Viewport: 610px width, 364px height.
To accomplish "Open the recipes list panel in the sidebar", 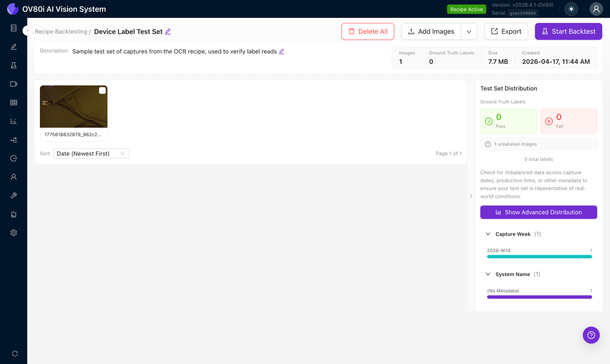I will [14, 28].
